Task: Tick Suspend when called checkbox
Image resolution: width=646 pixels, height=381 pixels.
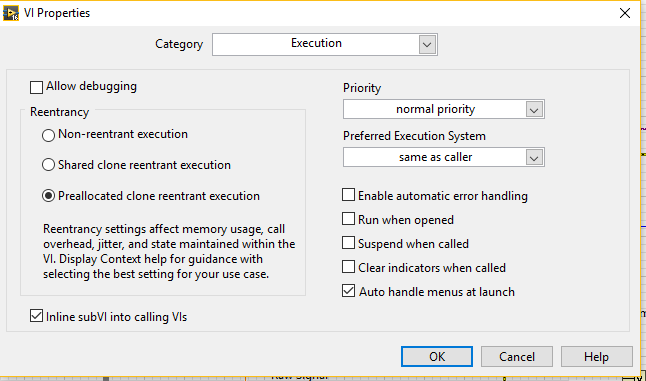Action: (349, 243)
